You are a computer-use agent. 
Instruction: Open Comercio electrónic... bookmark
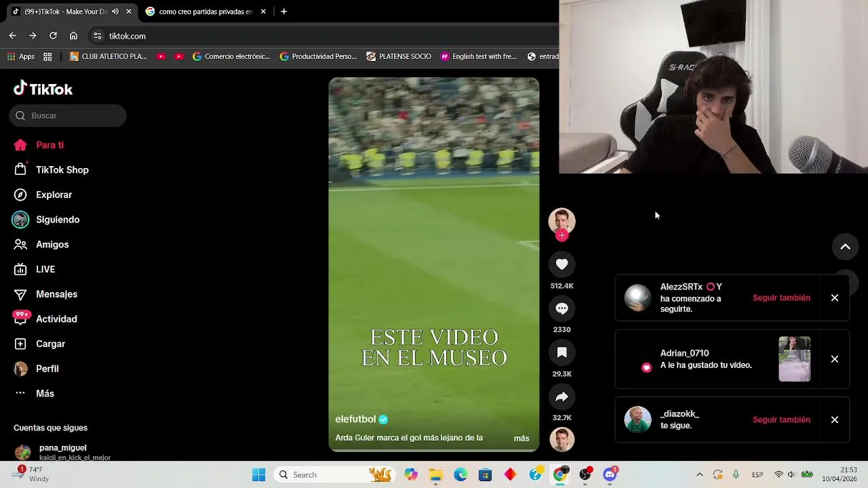pyautogui.click(x=231, y=56)
